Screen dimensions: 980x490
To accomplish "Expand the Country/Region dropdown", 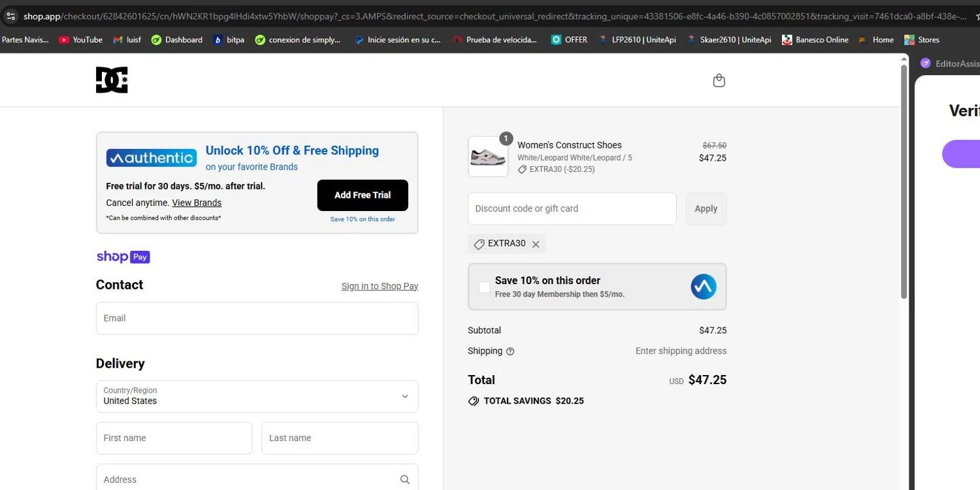I will (x=257, y=397).
